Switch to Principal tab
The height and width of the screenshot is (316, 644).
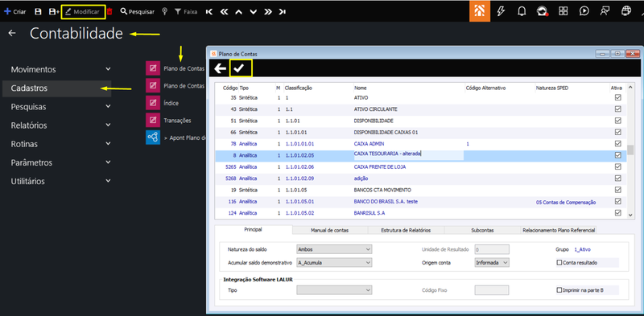click(254, 229)
